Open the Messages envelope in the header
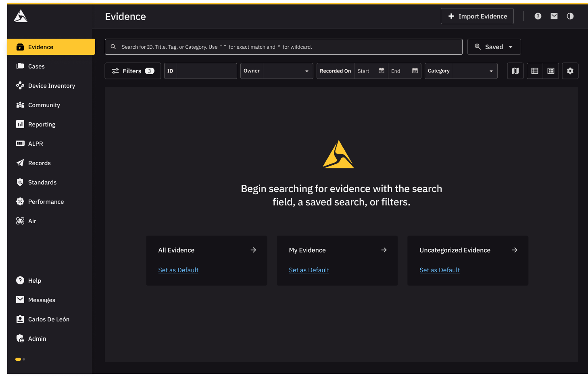Screen dimensions: 588x377 [x=554, y=16]
